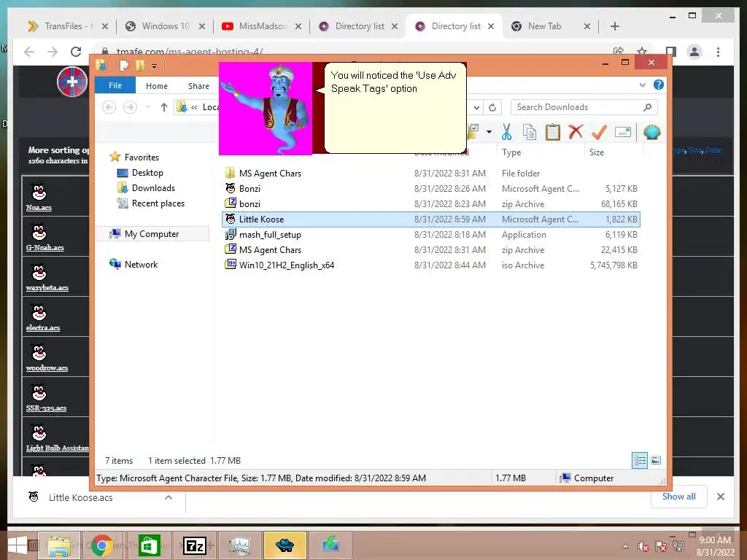Image resolution: width=747 pixels, height=560 pixels.
Task: Click the Properties card icon in toolbar
Action: (x=623, y=132)
